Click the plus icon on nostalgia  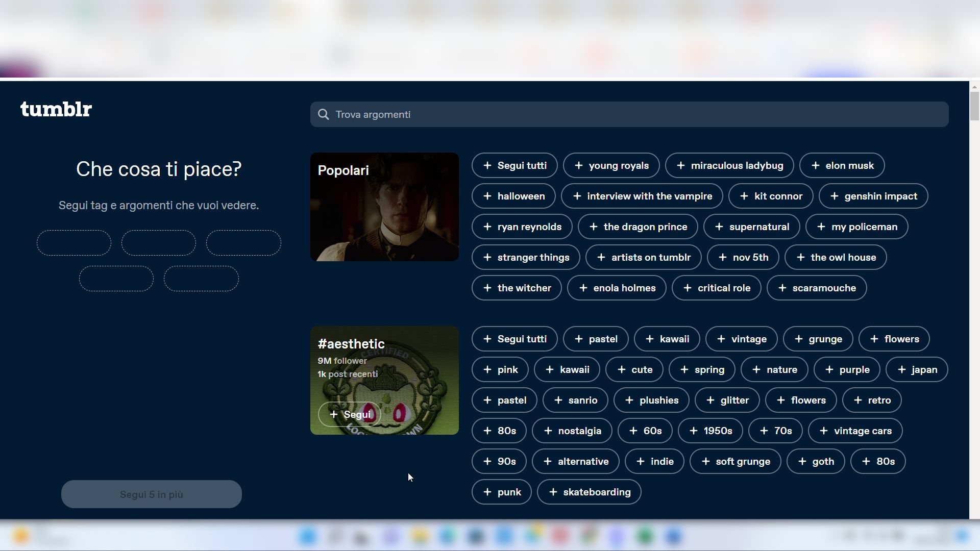coord(547,431)
